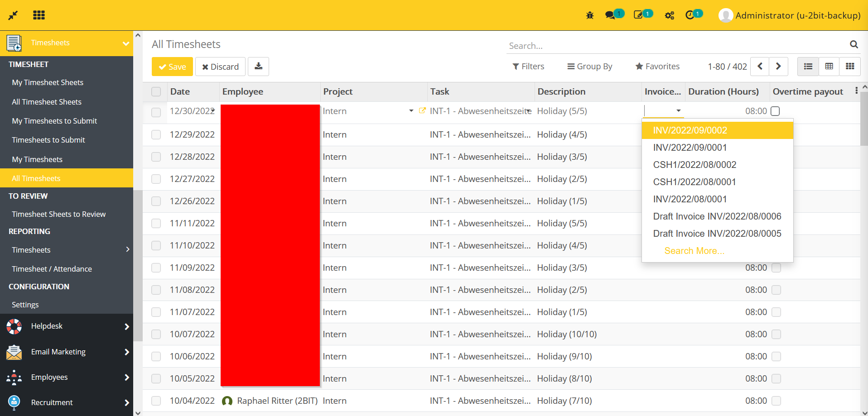The width and height of the screenshot is (868, 416).
Task: Open the Email Marketing app icon
Action: click(x=14, y=352)
